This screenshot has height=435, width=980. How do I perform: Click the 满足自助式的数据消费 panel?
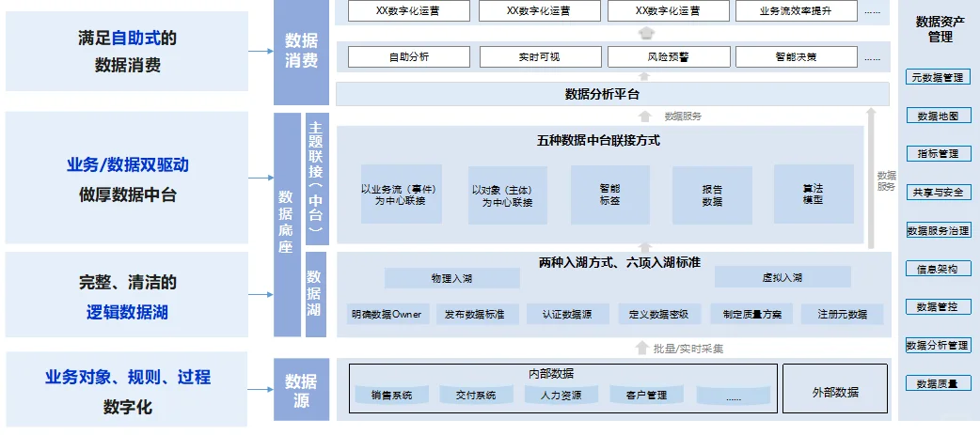pos(127,51)
